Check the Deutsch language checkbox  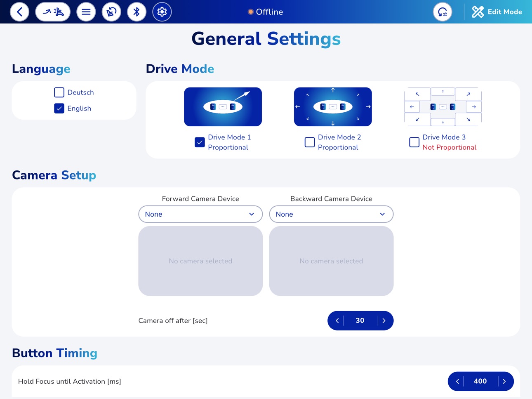click(59, 92)
